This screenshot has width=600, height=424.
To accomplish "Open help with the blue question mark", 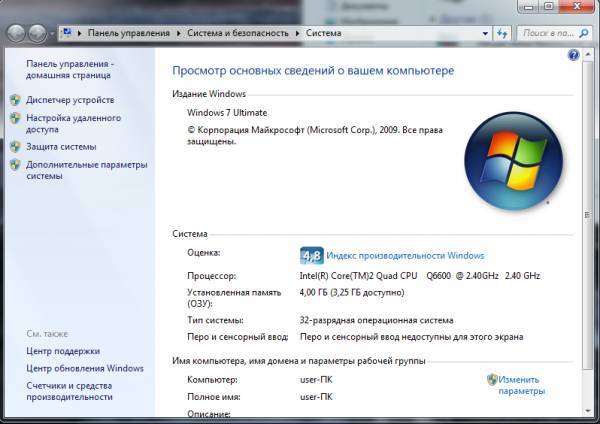I will click(574, 56).
